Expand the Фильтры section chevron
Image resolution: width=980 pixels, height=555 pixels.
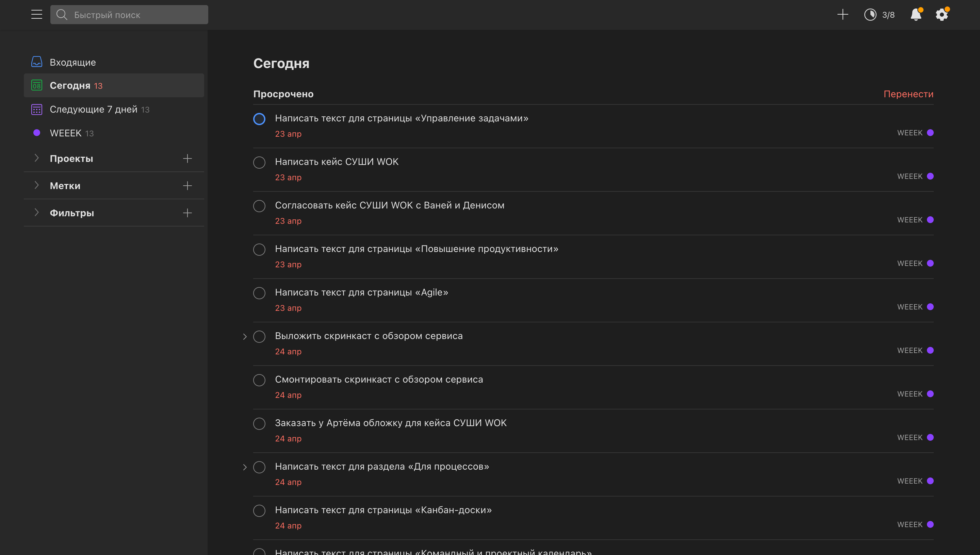(37, 213)
